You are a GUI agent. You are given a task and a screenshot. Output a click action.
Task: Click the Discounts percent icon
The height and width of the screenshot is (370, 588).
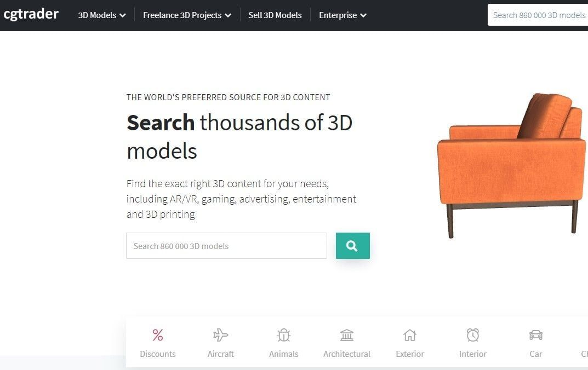158,335
